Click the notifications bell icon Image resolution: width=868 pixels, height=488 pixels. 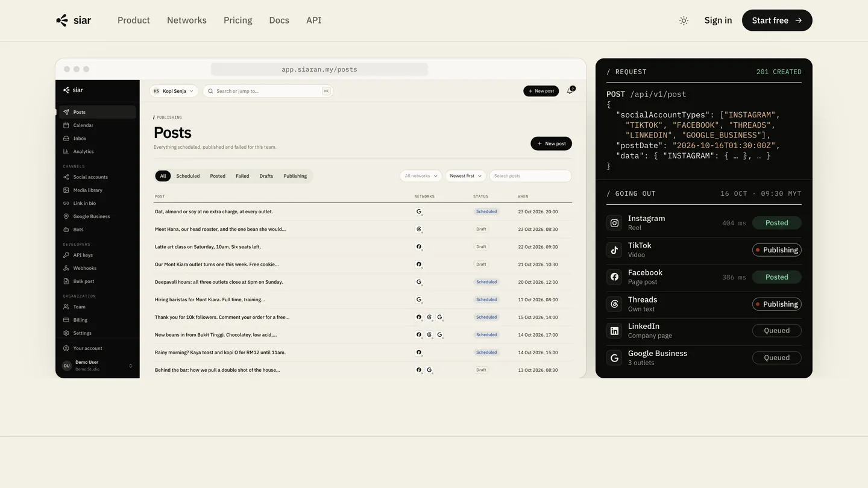[x=570, y=91]
